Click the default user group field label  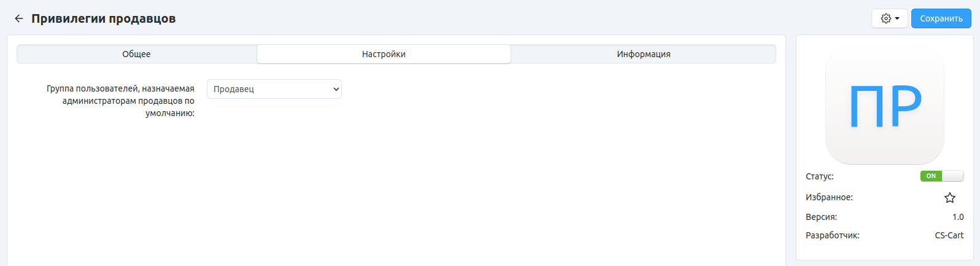click(121, 101)
